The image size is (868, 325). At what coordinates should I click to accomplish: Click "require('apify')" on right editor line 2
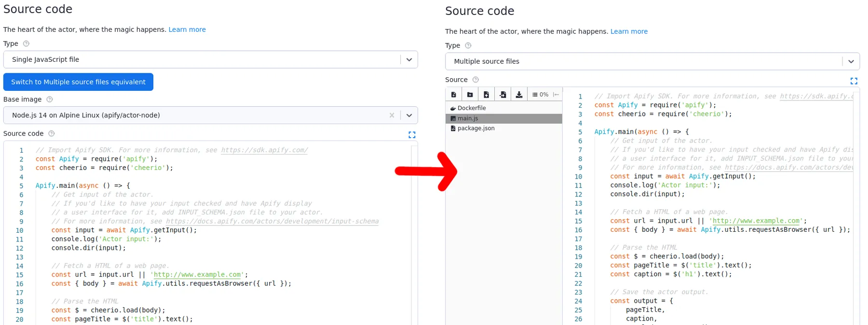[x=681, y=105]
